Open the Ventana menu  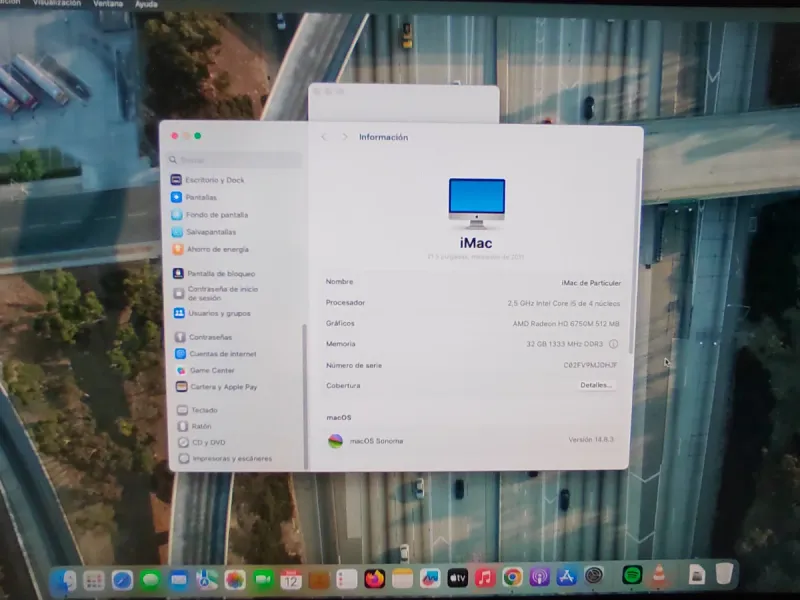[108, 4]
